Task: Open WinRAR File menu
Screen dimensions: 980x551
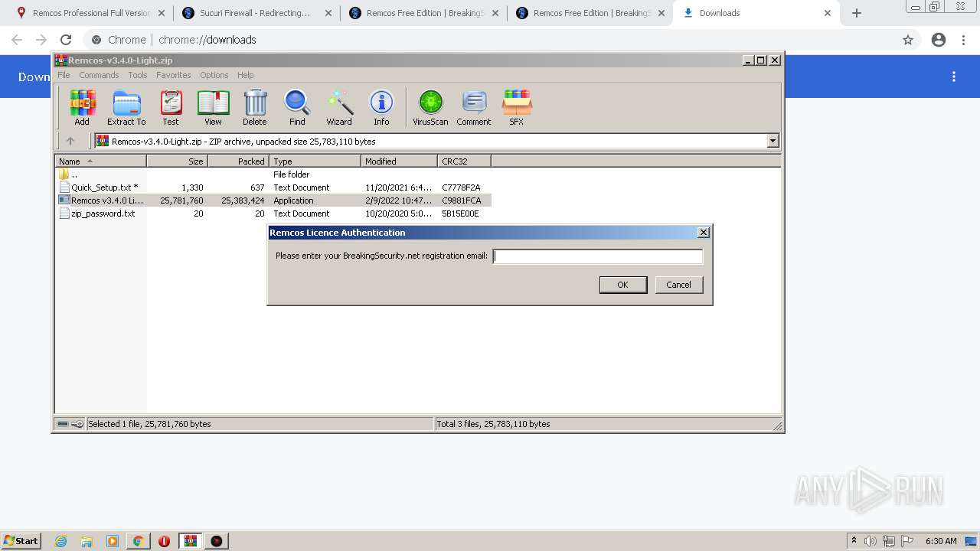Action: click(x=64, y=75)
